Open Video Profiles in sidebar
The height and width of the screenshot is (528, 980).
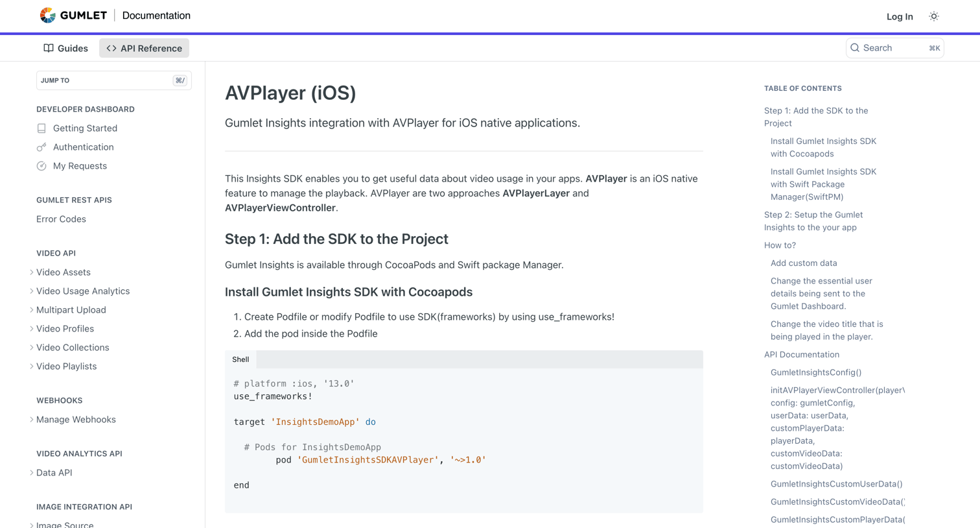pos(65,329)
